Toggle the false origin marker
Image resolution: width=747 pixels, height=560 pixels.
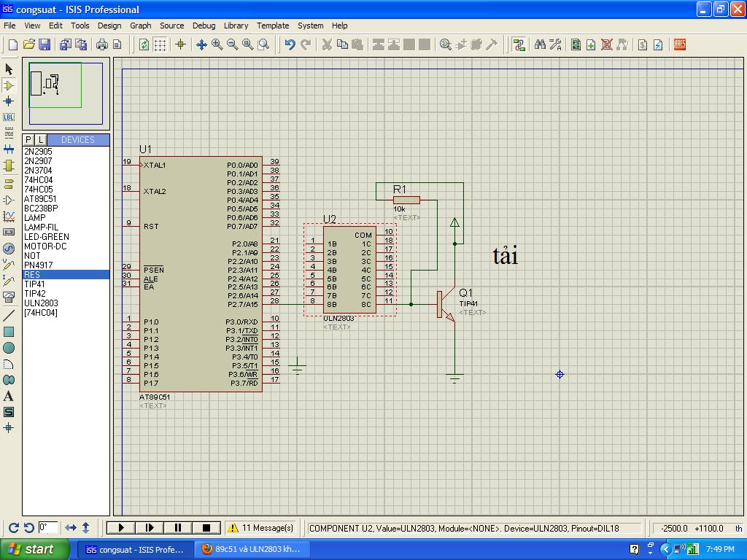(180, 44)
